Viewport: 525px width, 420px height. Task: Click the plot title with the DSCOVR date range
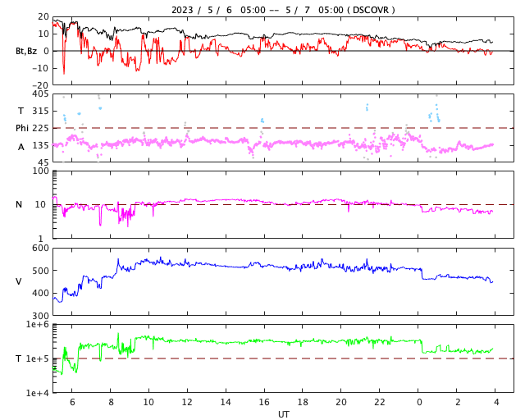(283, 10)
